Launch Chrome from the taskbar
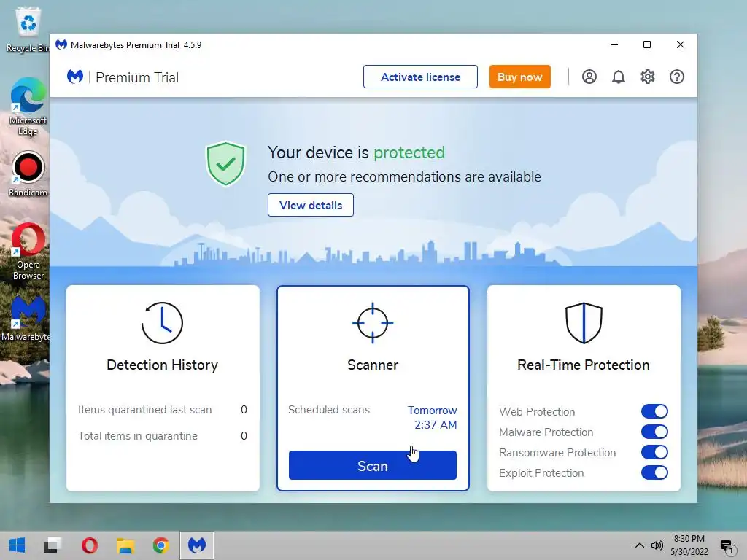Image resolution: width=747 pixels, height=560 pixels. click(x=161, y=545)
